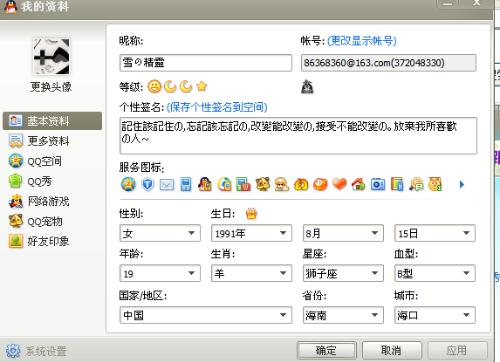Click the 更改显示帐号 link
This screenshot has height=362, width=500.
coord(362,41)
